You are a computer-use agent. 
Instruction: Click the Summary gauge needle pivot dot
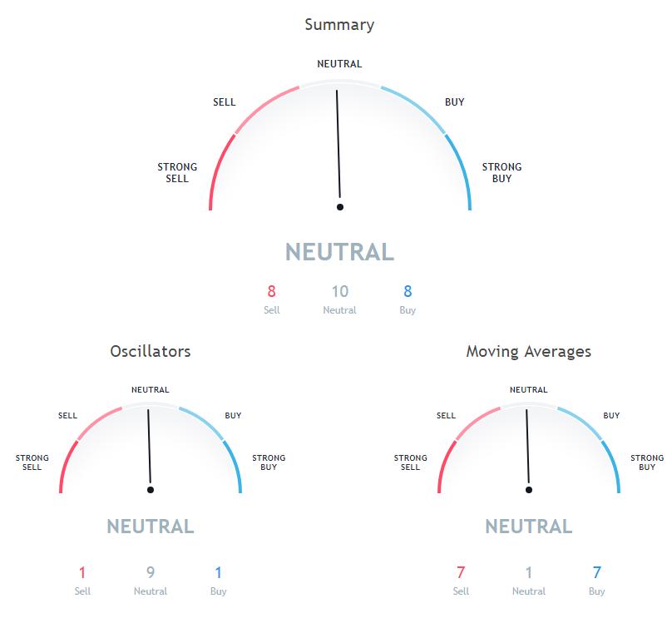pyautogui.click(x=340, y=206)
